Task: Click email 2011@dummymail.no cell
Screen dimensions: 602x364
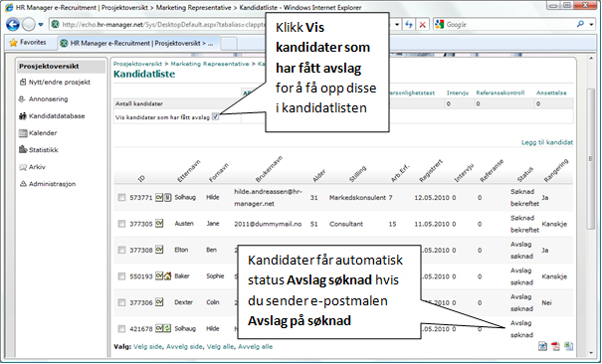Action: point(268,224)
